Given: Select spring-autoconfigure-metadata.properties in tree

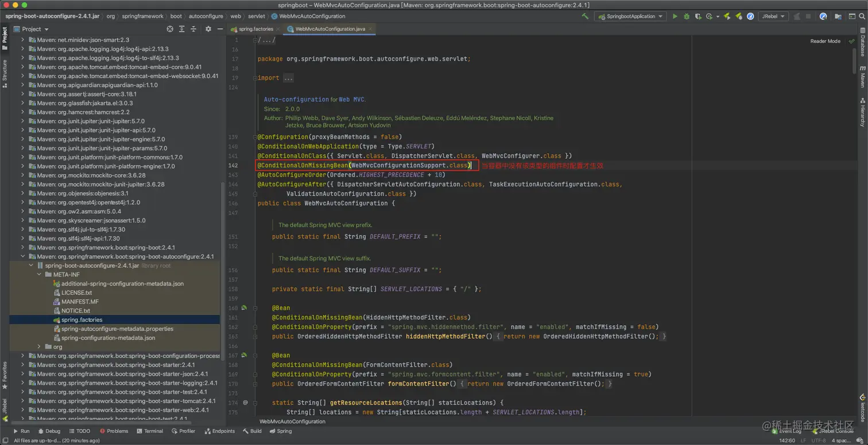Looking at the screenshot, I should coord(117,329).
